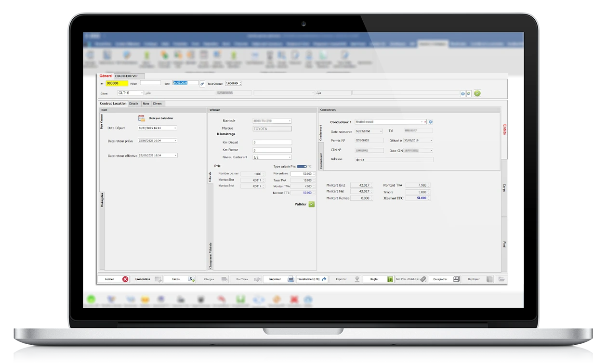The image size is (607, 364).
Task: Open the Date naissance dropdown
Action: (x=381, y=131)
